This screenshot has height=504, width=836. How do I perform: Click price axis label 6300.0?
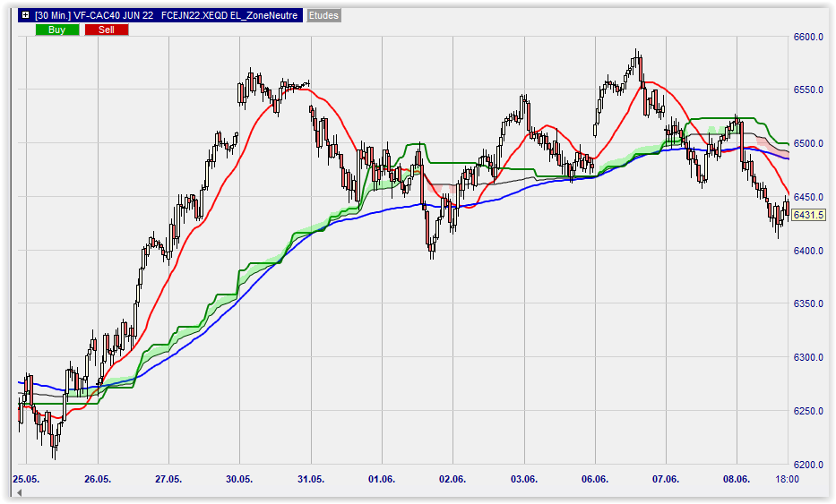(808, 357)
